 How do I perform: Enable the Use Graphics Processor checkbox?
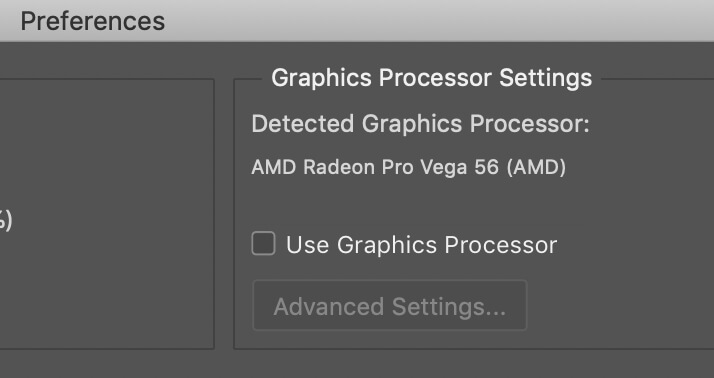(263, 243)
